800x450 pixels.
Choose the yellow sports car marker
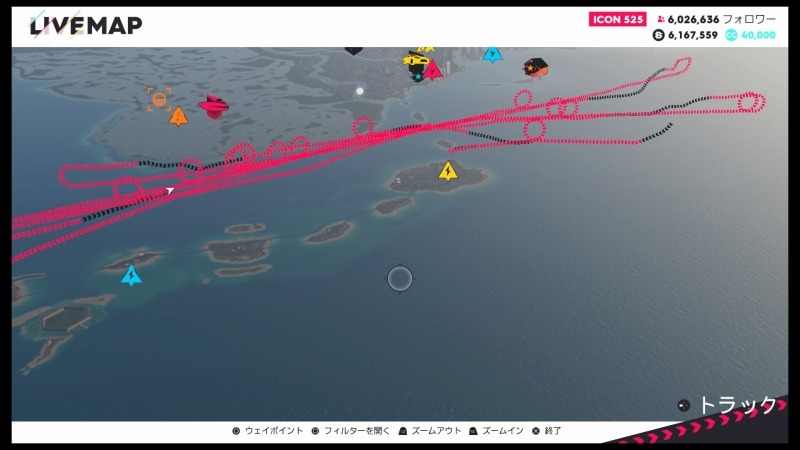(x=415, y=59)
